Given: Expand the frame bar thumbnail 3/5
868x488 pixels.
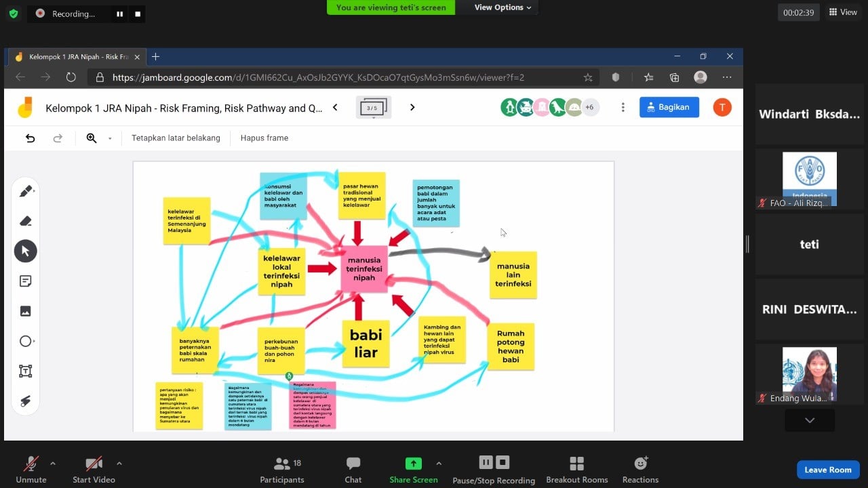Looking at the screenshot, I should point(373,108).
